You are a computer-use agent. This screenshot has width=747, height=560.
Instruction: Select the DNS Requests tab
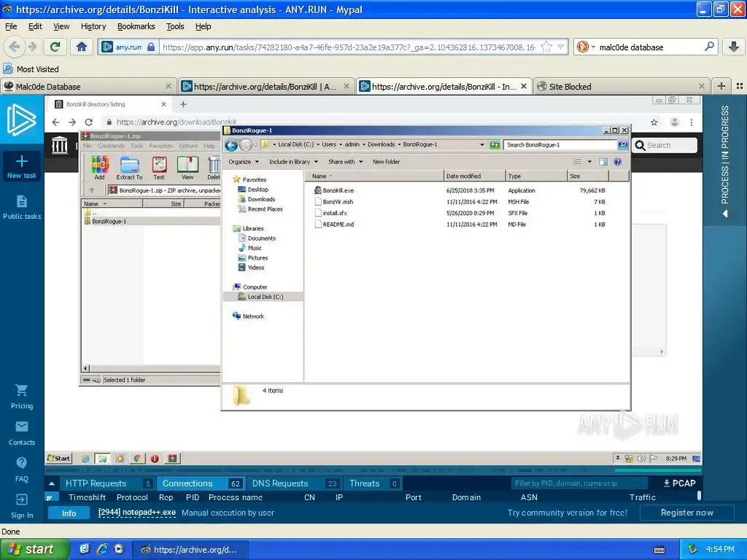(293, 483)
